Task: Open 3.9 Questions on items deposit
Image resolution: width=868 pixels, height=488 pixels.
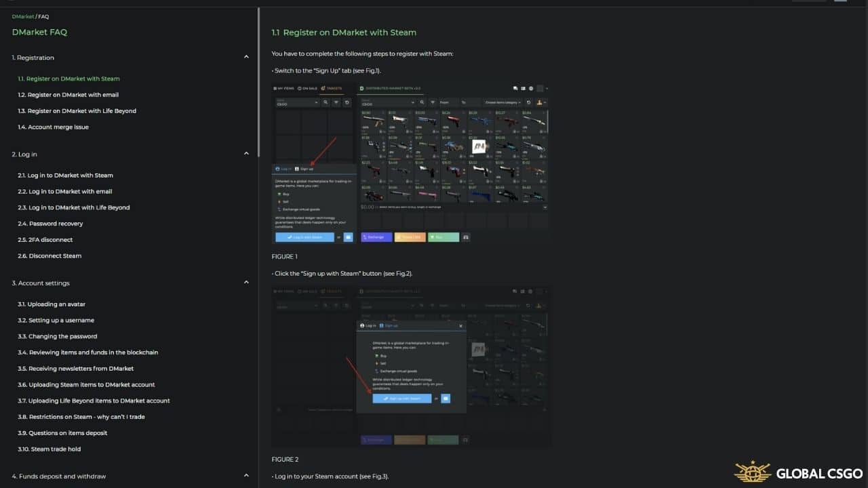Action: [62, 433]
